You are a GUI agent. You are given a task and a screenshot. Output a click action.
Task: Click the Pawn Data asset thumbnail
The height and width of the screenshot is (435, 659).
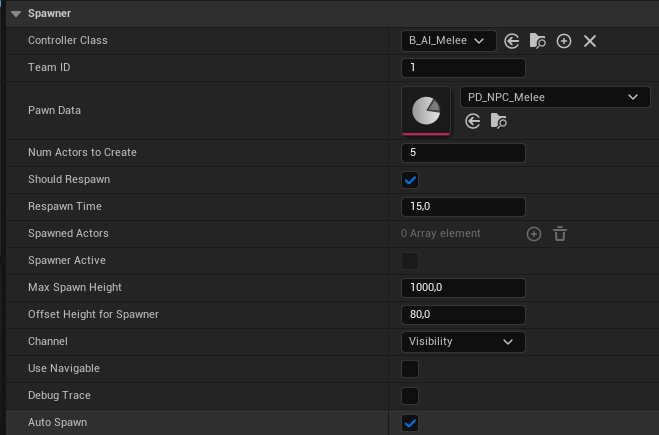tap(426, 110)
